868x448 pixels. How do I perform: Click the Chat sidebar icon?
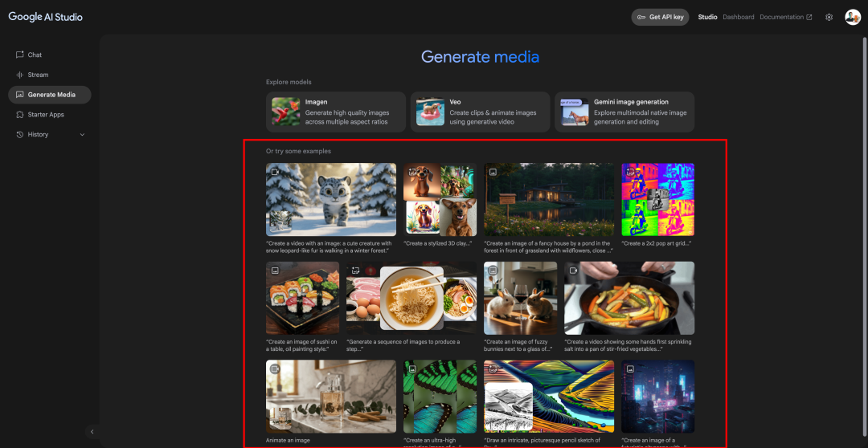(x=20, y=55)
